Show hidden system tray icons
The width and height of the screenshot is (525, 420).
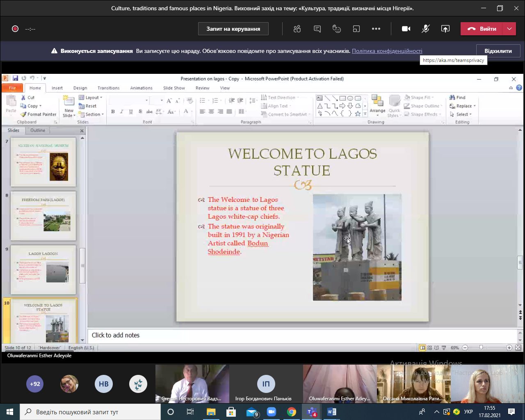click(436, 412)
